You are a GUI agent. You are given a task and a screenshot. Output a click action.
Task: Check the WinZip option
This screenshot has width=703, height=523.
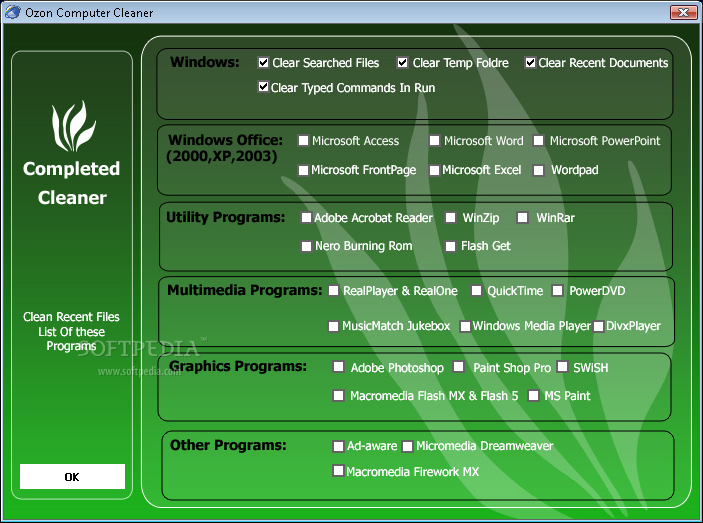tap(451, 218)
